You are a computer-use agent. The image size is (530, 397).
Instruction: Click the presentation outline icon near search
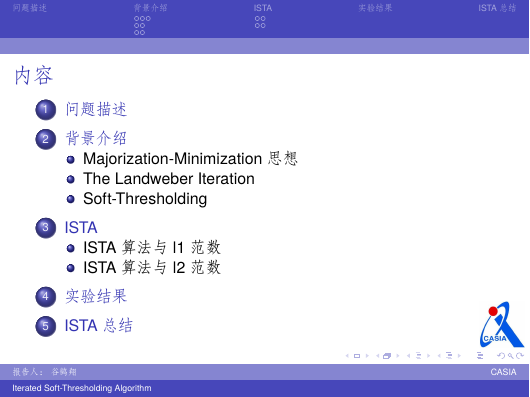click(480, 355)
